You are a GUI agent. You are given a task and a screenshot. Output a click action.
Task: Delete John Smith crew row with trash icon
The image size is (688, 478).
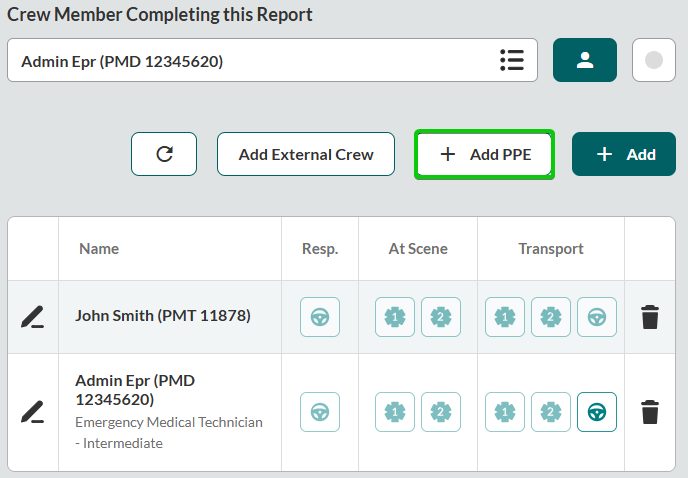pos(650,317)
